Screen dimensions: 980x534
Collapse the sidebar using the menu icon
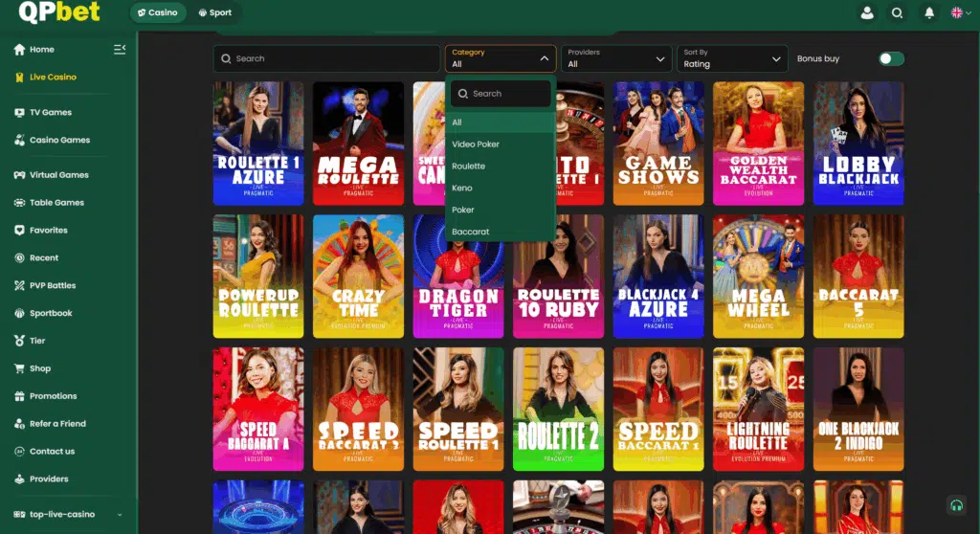tap(120, 49)
